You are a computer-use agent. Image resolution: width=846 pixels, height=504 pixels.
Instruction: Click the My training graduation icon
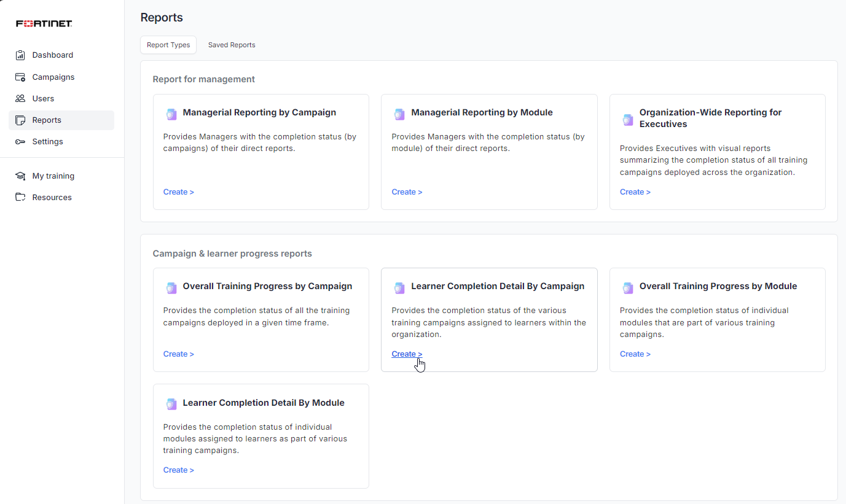tap(20, 176)
